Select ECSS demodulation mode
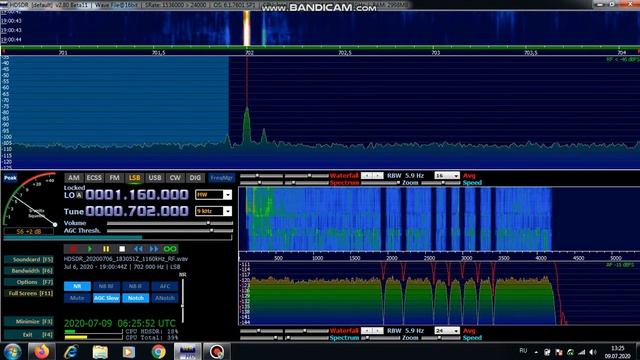Screen dimensions: 640x360 point(94,178)
